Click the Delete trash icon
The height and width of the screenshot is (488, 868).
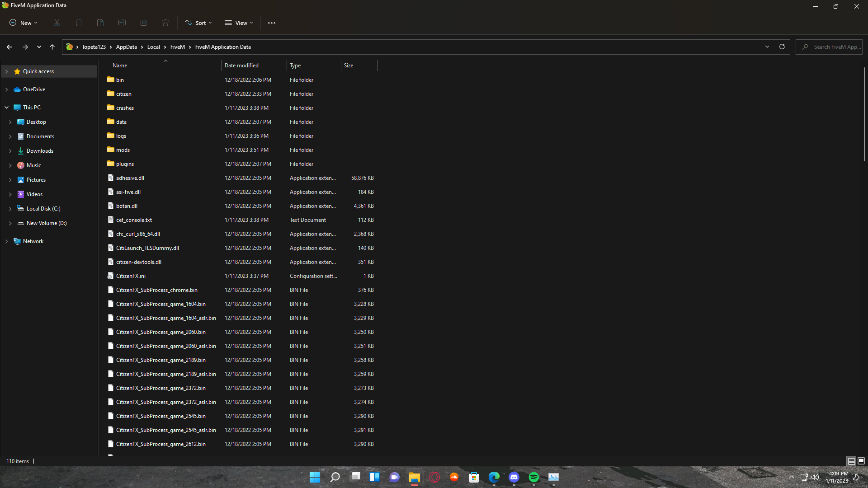pos(165,23)
